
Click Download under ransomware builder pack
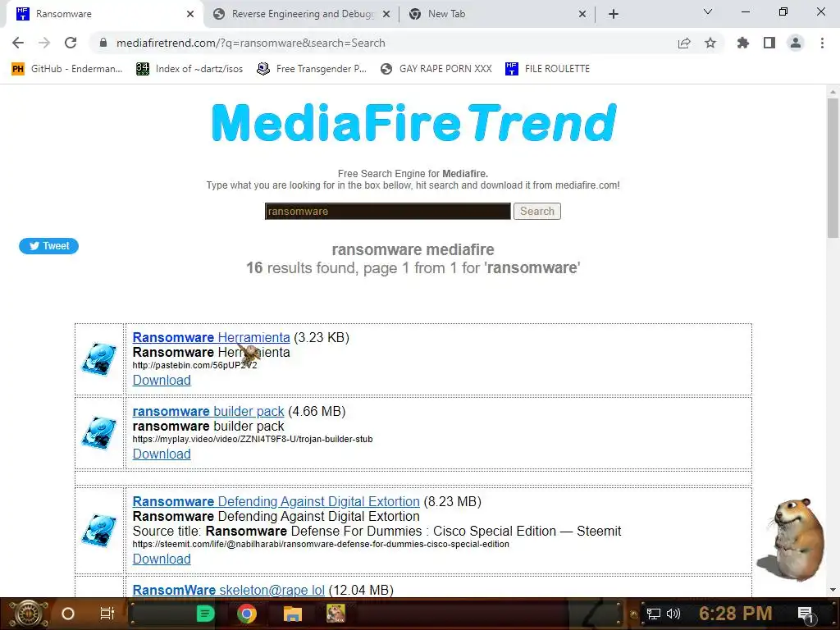click(x=162, y=454)
